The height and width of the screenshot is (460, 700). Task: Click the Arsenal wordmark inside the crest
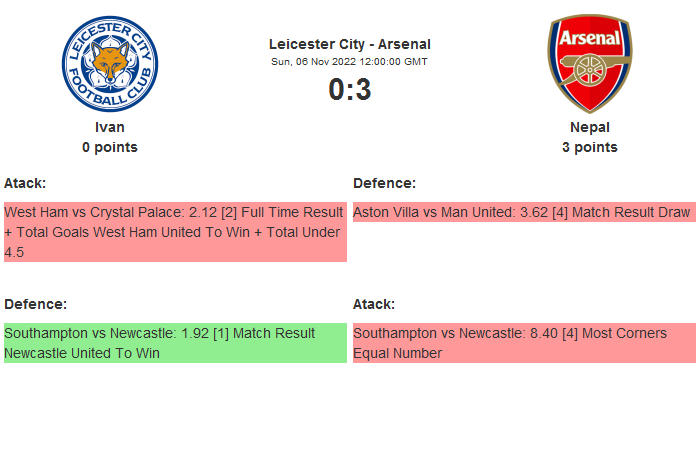(590, 38)
